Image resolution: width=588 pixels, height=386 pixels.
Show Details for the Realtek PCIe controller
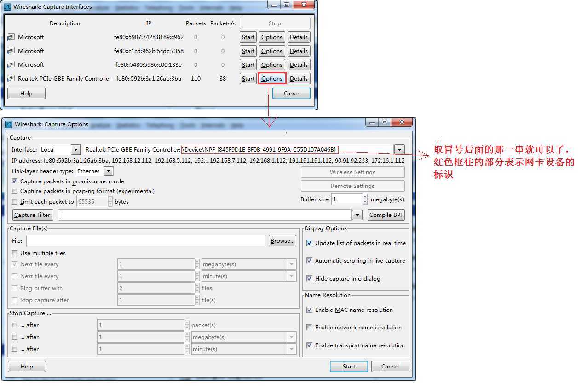tap(299, 79)
